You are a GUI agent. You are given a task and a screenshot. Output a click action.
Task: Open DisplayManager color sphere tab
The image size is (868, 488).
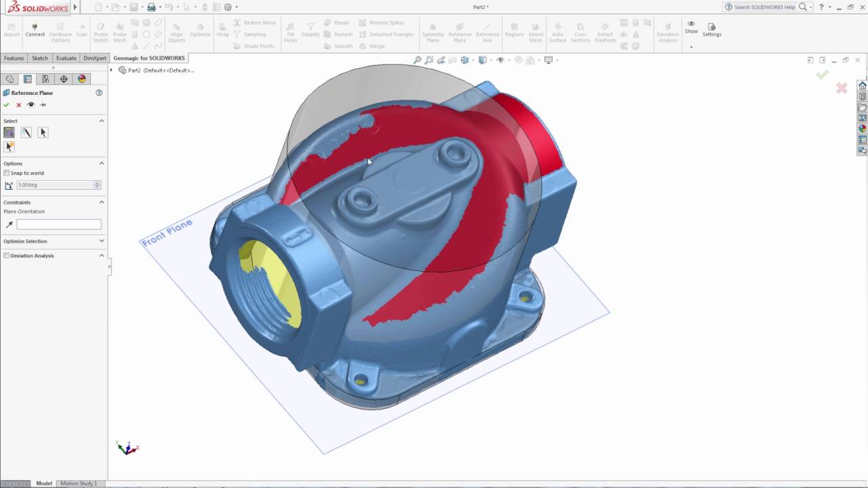(82, 79)
